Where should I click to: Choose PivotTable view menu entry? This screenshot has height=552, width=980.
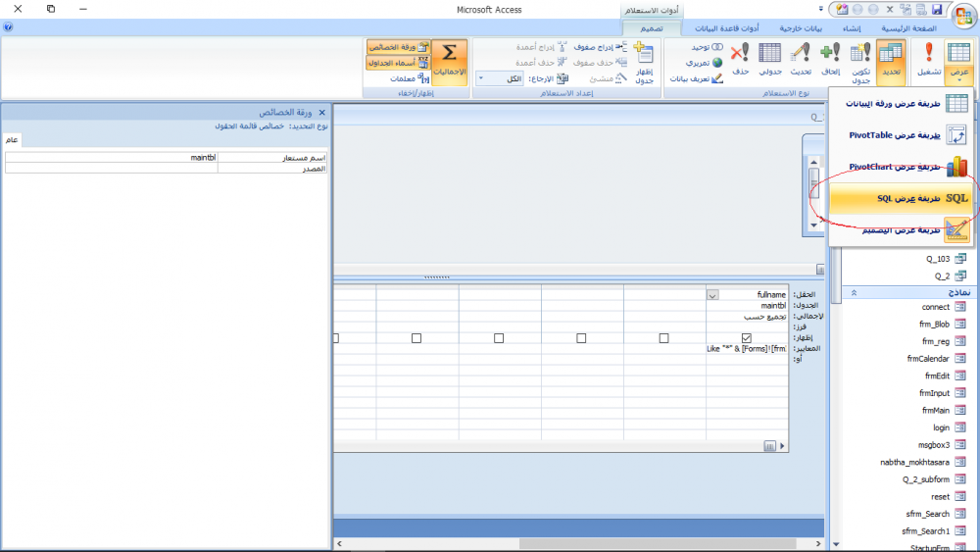902,135
